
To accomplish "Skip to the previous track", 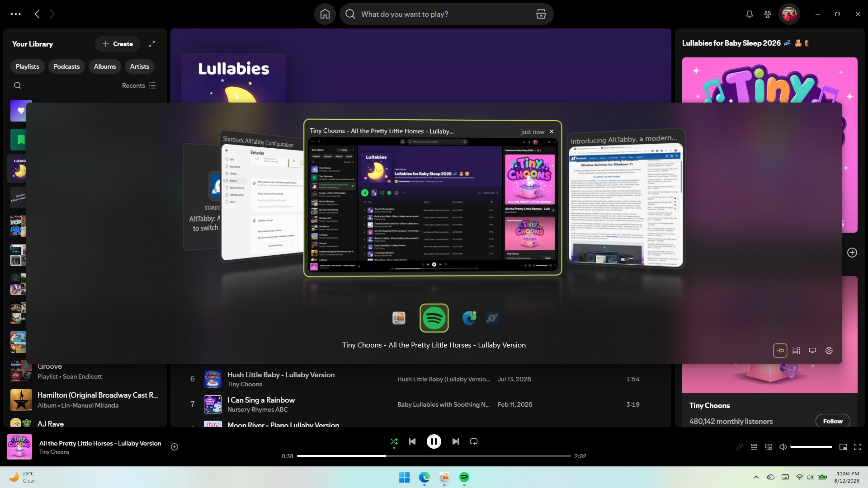I will [x=412, y=441].
